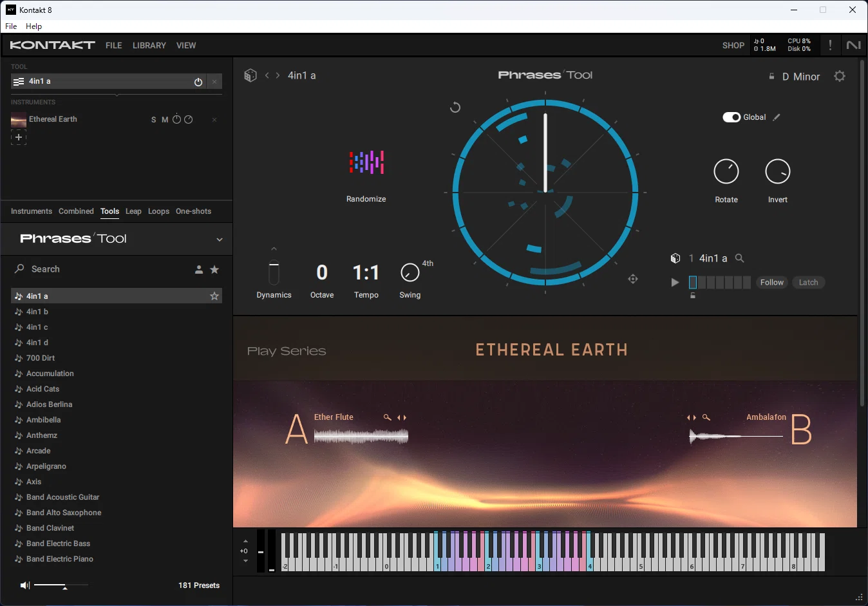This screenshot has width=868, height=606.
Task: Add new instrument plus slot
Action: coord(19,137)
